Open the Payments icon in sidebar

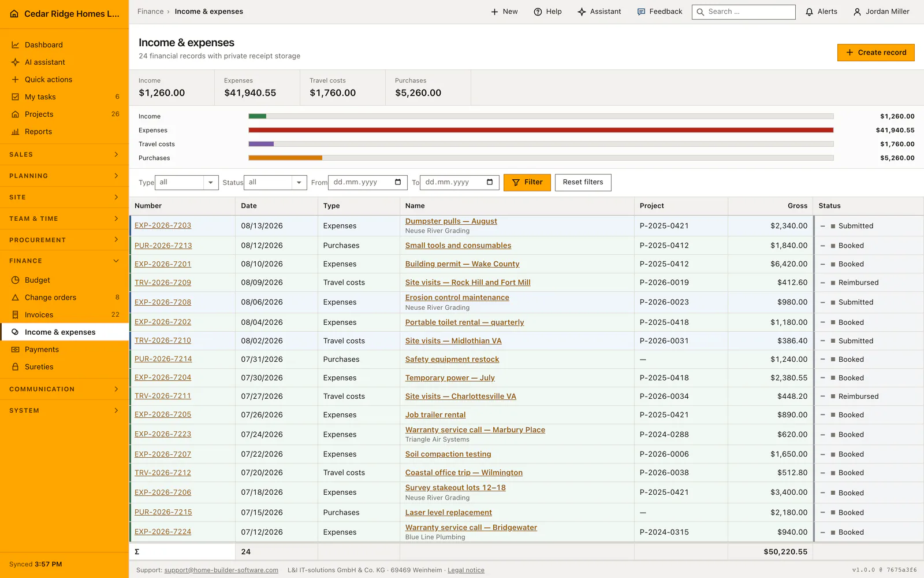16,350
